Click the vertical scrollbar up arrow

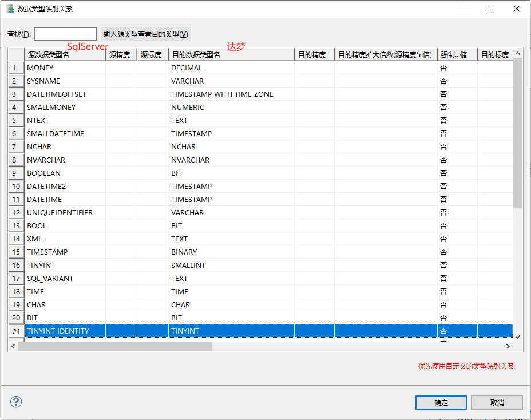pyautogui.click(x=517, y=53)
